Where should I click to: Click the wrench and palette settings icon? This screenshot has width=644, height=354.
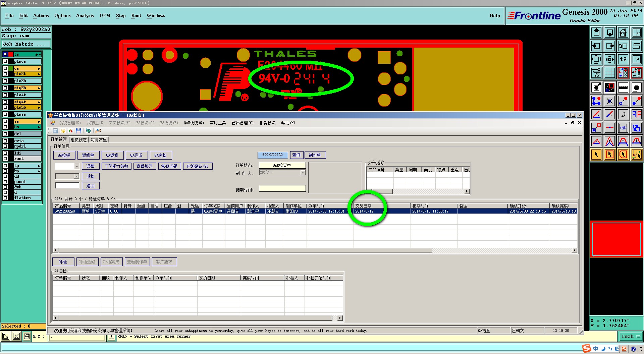pos(596,72)
